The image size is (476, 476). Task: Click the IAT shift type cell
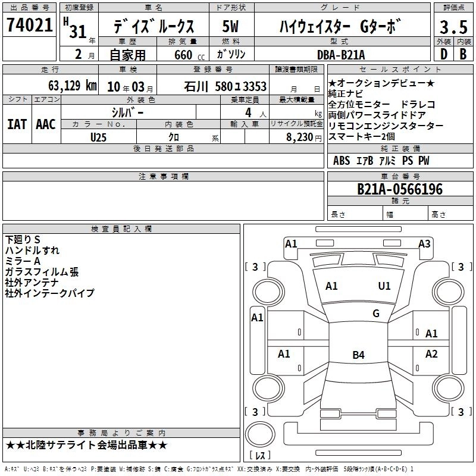[17, 124]
